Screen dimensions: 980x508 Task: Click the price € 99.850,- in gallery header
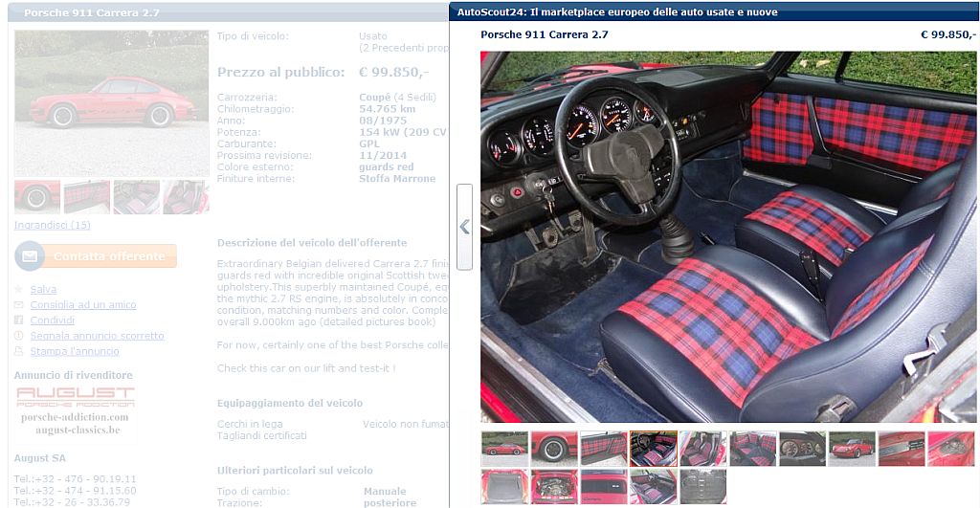[947, 35]
